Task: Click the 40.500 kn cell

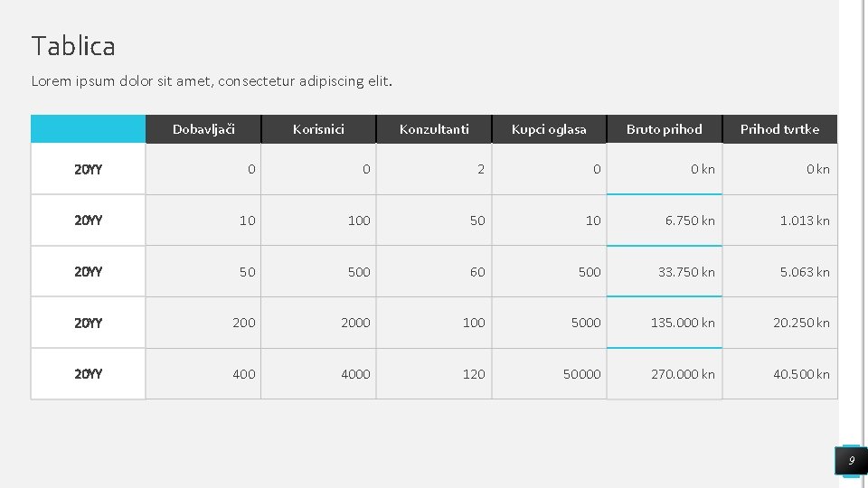Action: click(801, 374)
